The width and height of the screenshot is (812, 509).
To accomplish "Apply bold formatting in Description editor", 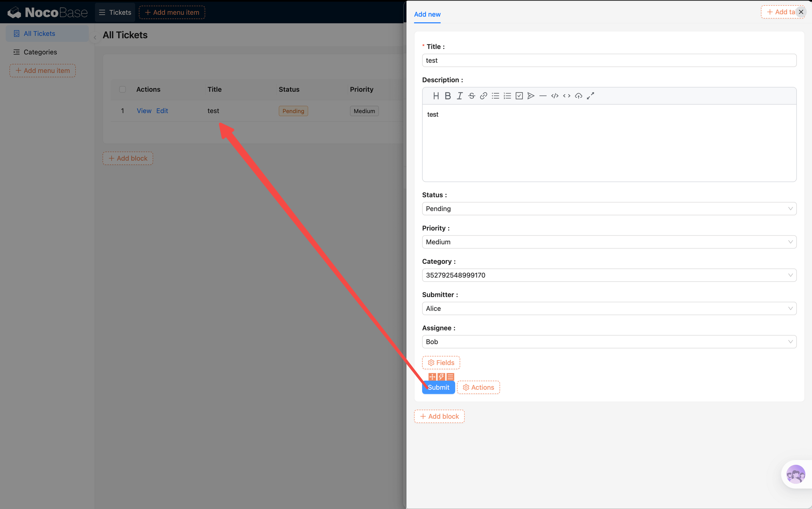I will 448,96.
